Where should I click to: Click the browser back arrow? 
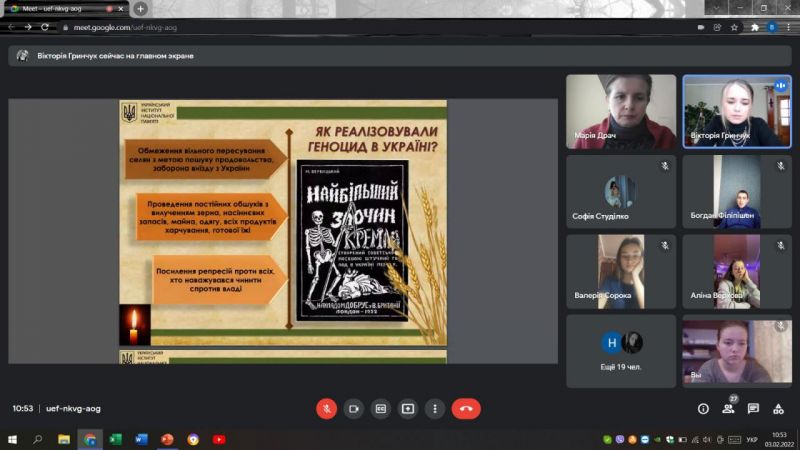[x=11, y=27]
